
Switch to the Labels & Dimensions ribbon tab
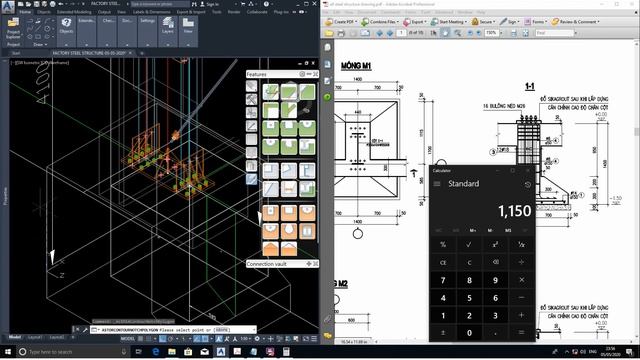pyautogui.click(x=151, y=12)
